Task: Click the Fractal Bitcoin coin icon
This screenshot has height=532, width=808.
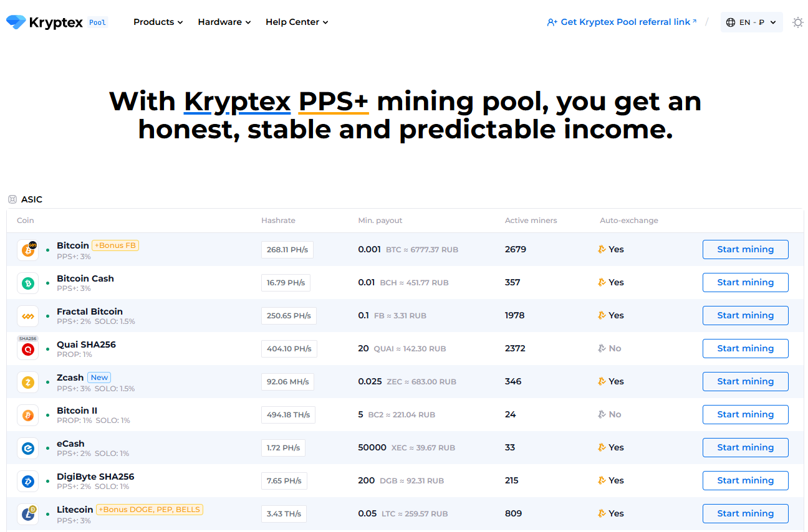Action: pos(28,316)
